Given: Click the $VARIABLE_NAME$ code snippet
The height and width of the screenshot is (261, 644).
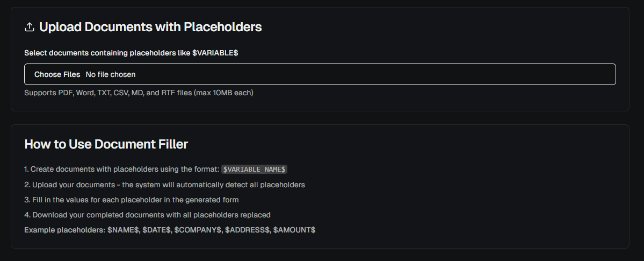Looking at the screenshot, I should [255, 170].
